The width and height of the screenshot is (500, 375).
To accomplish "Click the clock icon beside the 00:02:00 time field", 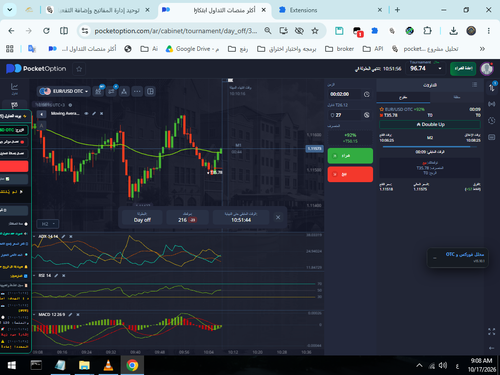I will pos(367,94).
